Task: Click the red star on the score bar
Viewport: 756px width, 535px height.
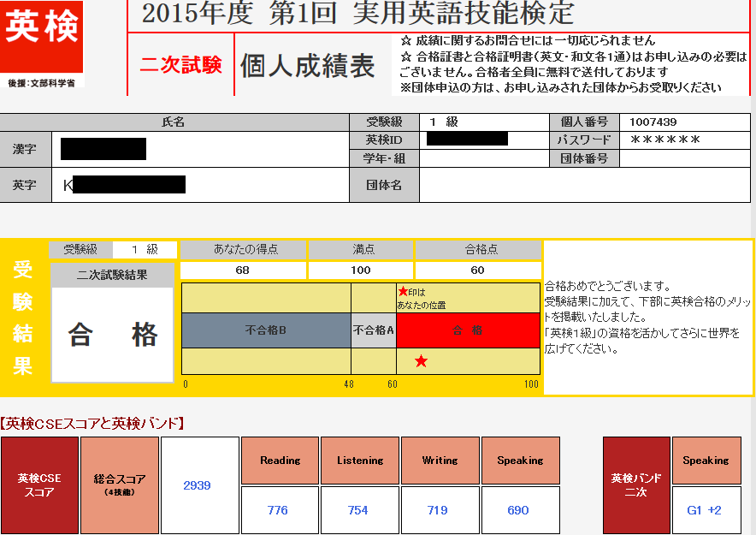Action: [421, 361]
